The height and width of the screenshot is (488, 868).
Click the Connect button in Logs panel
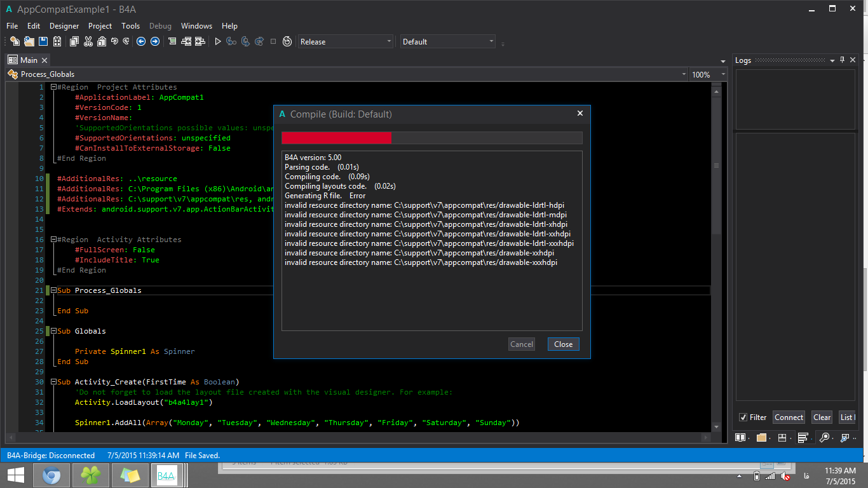pos(789,417)
